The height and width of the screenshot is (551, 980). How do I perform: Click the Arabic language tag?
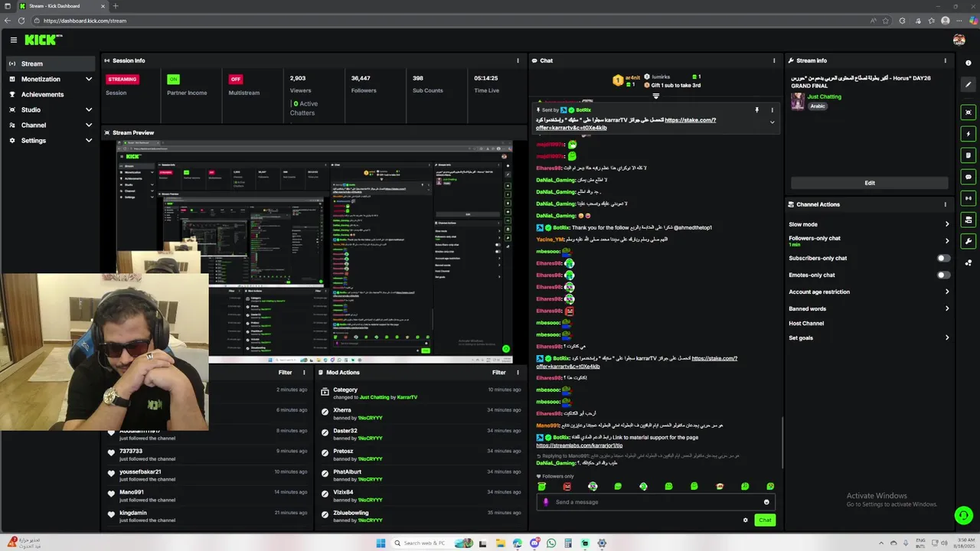pos(818,106)
